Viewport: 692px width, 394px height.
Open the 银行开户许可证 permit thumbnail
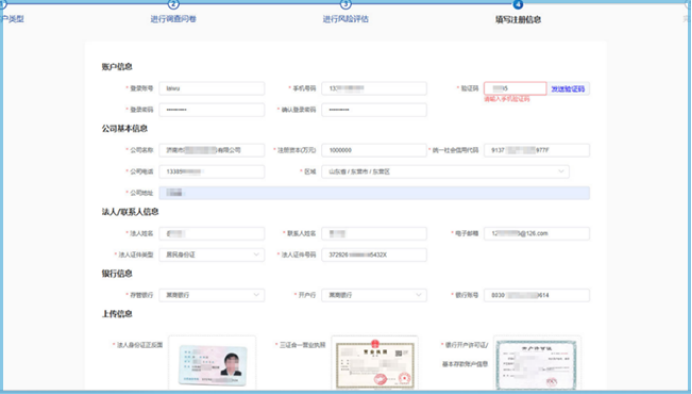click(537, 363)
